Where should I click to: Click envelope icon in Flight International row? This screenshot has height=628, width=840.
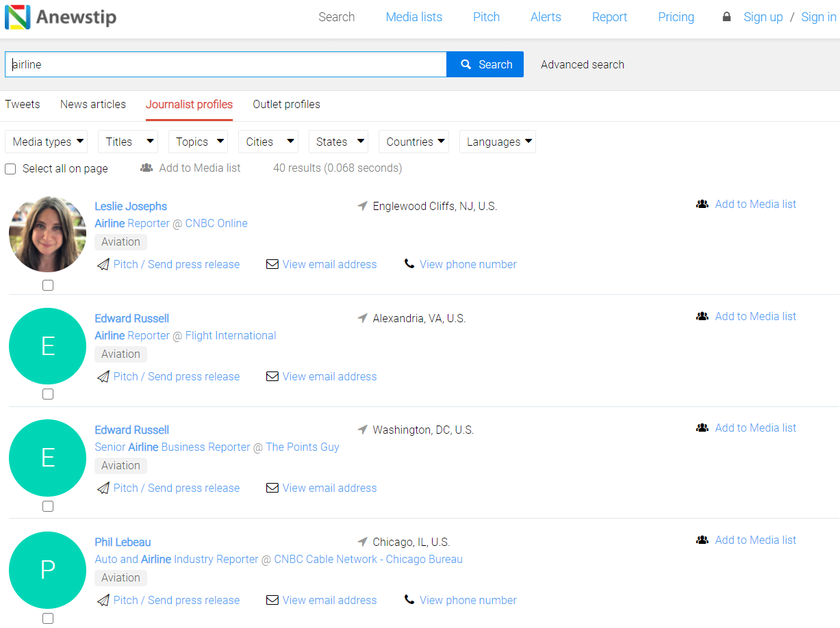point(272,376)
